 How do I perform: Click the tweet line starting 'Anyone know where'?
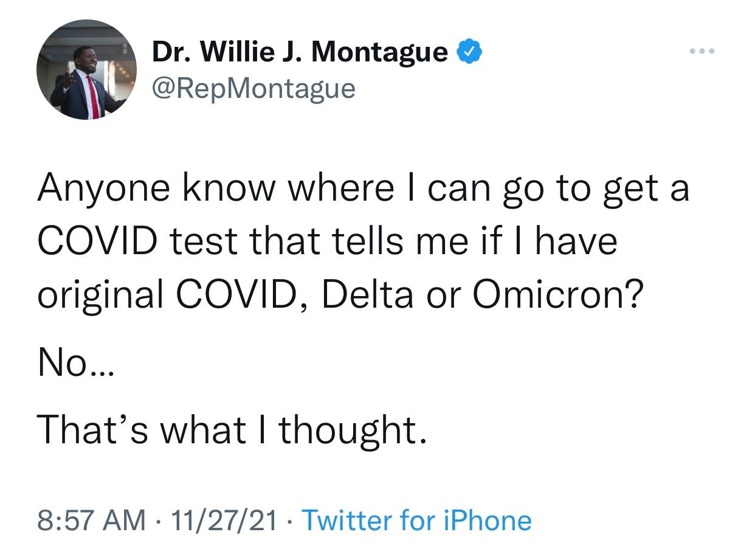coord(363,190)
